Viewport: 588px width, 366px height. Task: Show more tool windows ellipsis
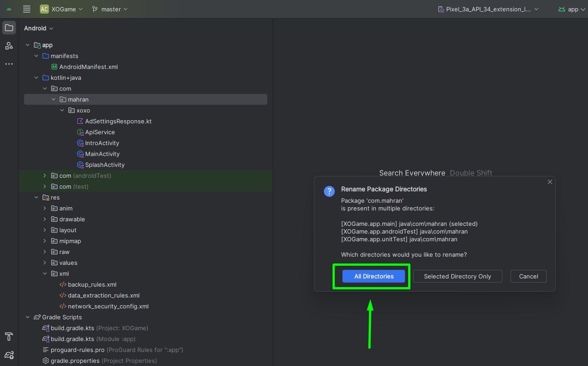pyautogui.click(x=9, y=64)
